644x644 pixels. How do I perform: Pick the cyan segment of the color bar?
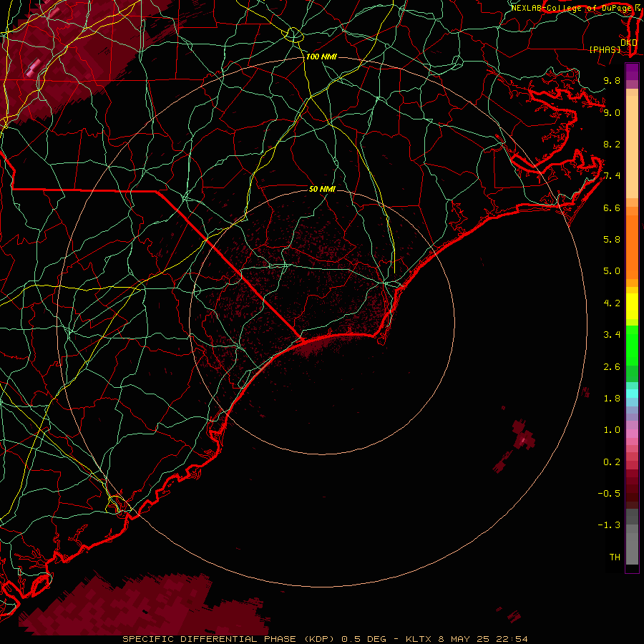tap(632, 394)
